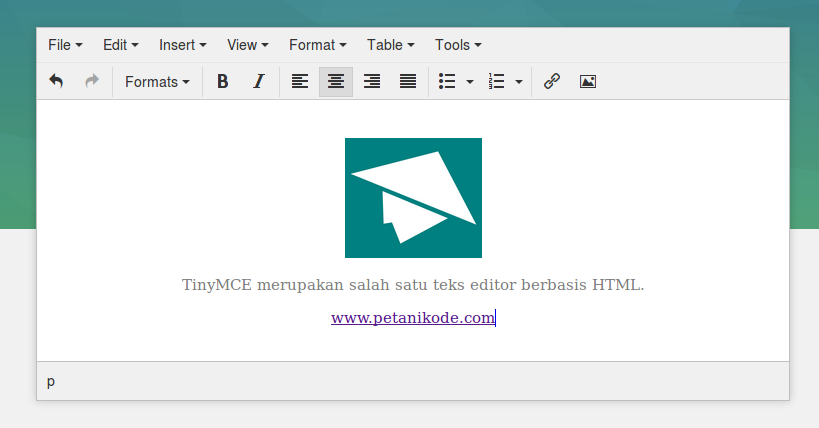Align text to the right
819x428 pixels.
pos(372,82)
